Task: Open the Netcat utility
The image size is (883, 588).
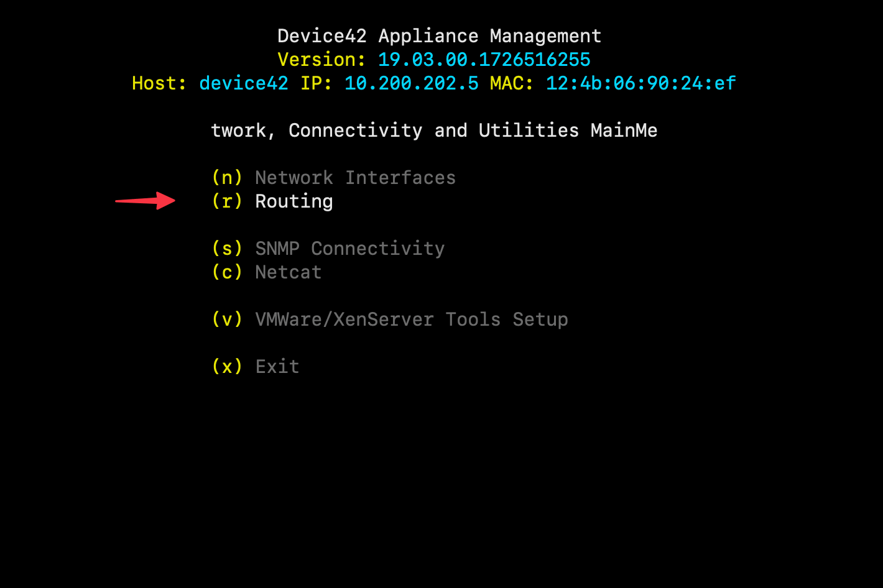Action: coord(288,272)
